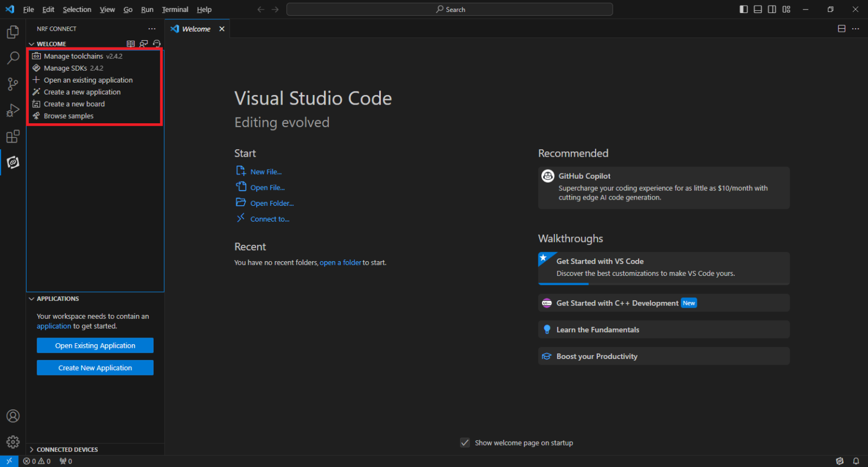Click the Open Folder... link
Viewport: 868px width, 467px height.
click(x=272, y=204)
